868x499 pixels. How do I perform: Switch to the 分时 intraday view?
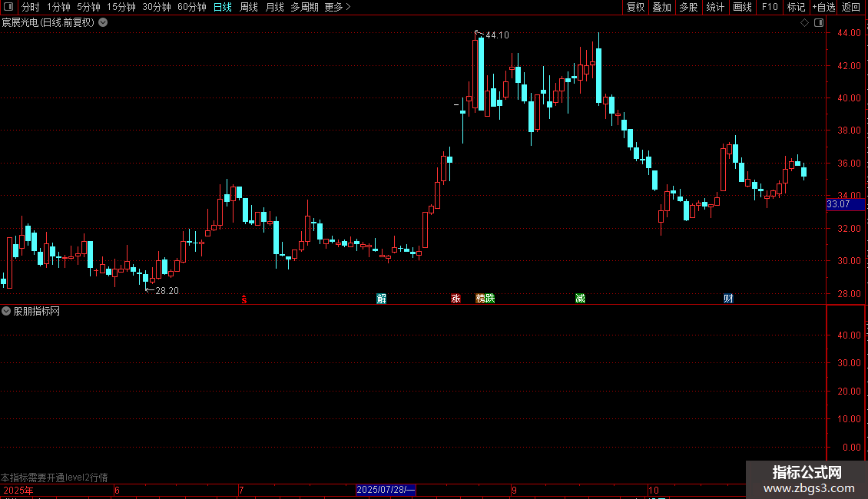point(31,7)
